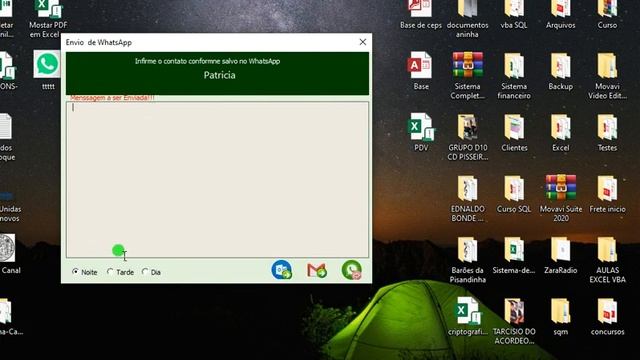The width and height of the screenshot is (640, 360).
Task: Send message via WhatsApp icon button
Action: tap(351, 270)
